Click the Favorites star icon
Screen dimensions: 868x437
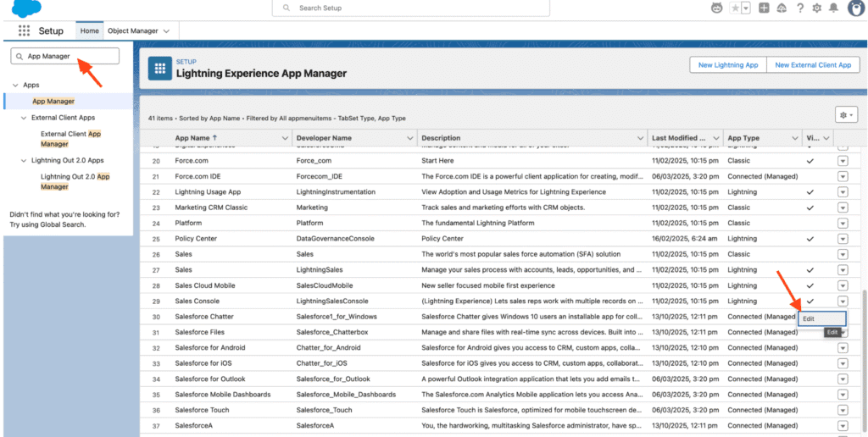tap(737, 8)
